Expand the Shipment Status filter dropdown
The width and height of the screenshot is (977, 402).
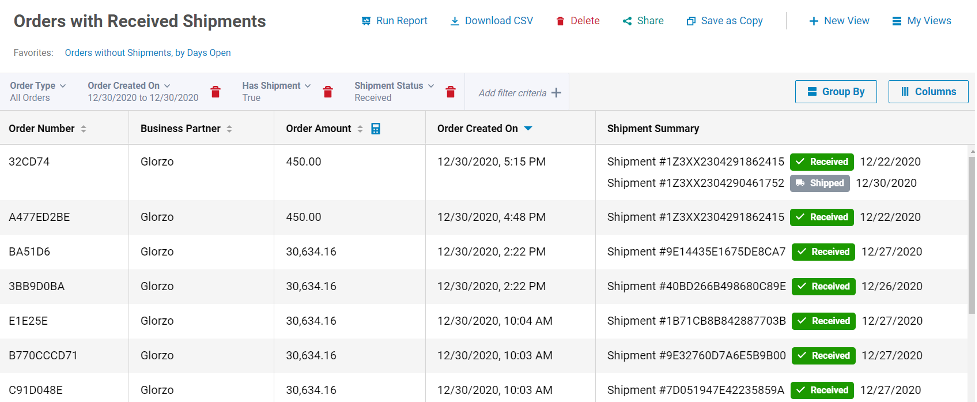(x=394, y=86)
